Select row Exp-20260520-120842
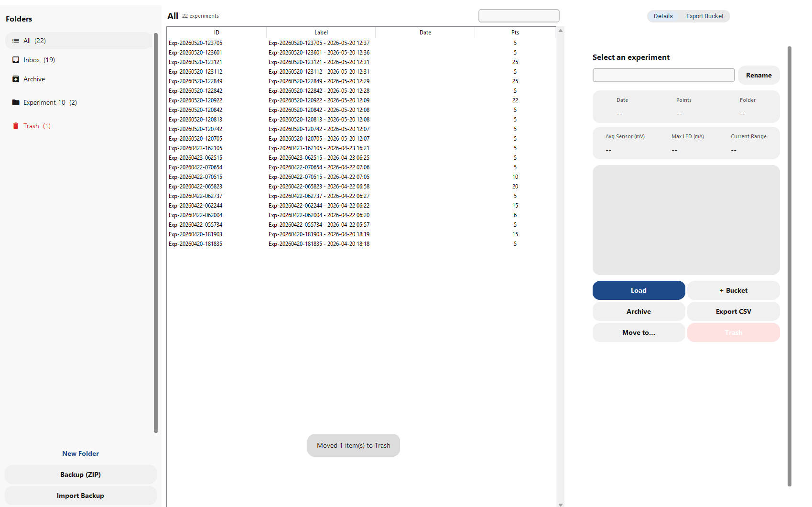 tap(361, 110)
